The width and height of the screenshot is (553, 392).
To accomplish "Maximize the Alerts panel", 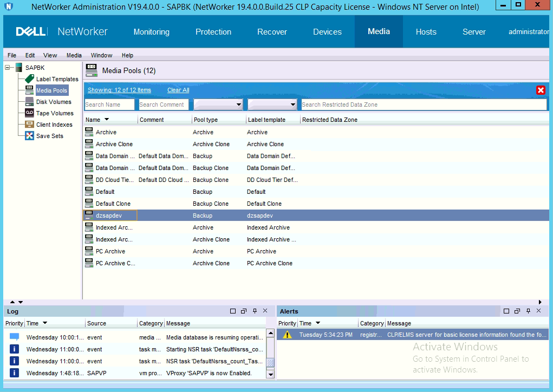I will 506,311.
